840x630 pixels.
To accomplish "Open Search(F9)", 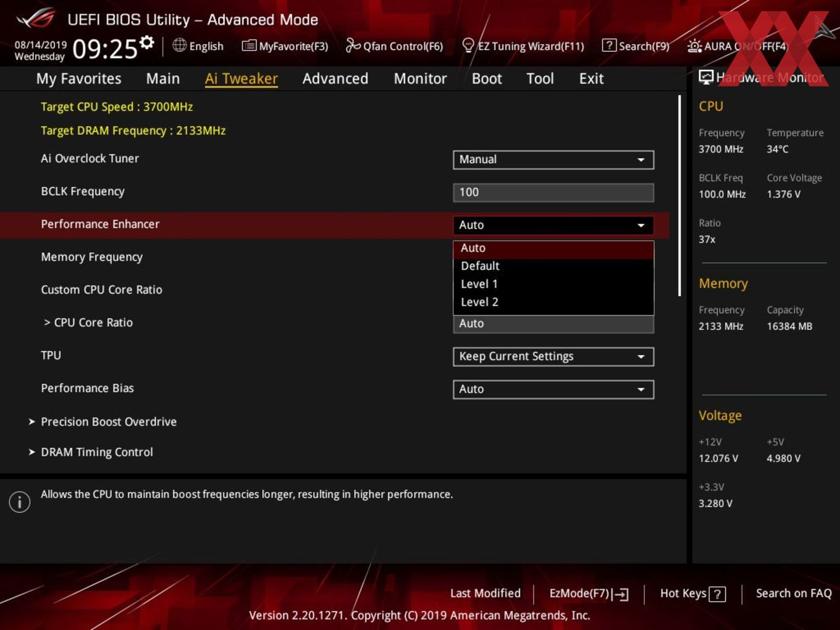I will (x=636, y=46).
